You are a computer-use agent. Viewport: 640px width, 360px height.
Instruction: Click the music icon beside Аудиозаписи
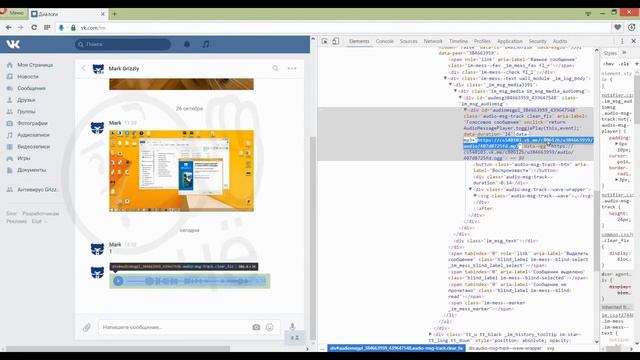click(10, 135)
